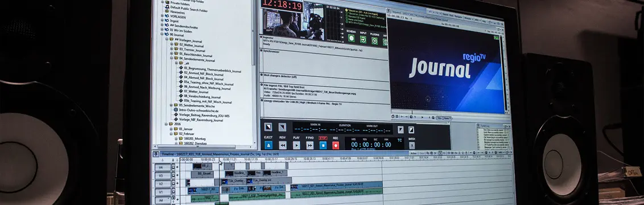This screenshot has width=644, height=205.
Task: Click the green SCHEMA button
Action: pyautogui.click(x=351, y=38)
